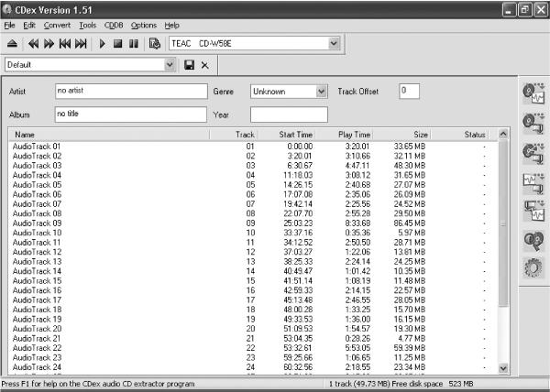
Task: Stop playback with the square Stop button
Action: (118, 44)
